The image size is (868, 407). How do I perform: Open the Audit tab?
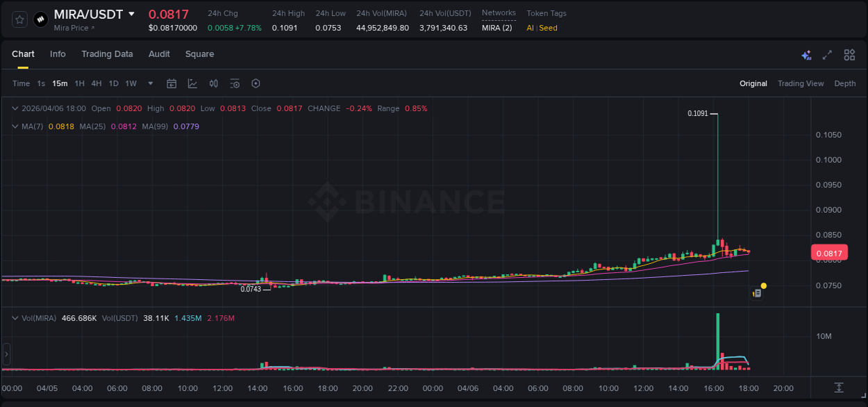pos(159,54)
